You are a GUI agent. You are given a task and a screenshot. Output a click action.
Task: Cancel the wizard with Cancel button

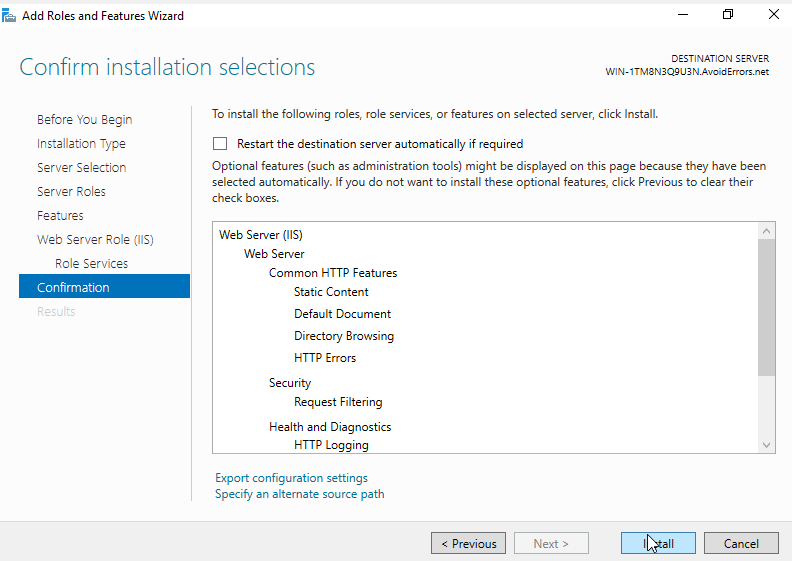click(x=741, y=543)
